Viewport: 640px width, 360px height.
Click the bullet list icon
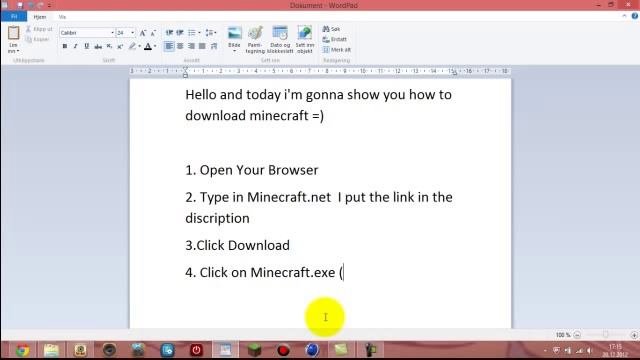[x=191, y=33]
